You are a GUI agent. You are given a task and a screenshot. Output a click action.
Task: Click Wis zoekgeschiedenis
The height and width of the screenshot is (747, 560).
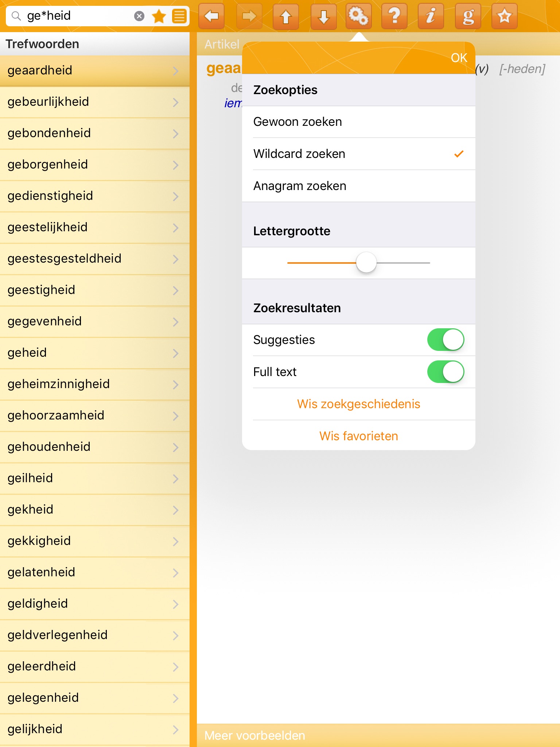tap(359, 404)
